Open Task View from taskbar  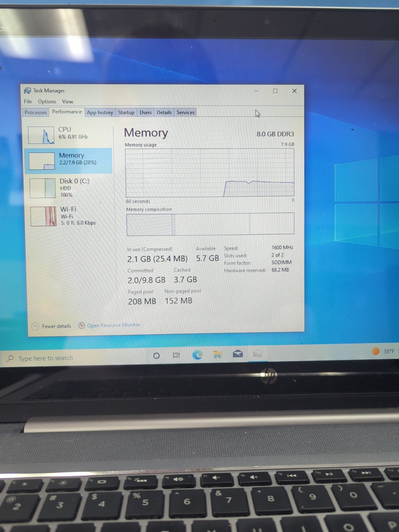click(177, 355)
